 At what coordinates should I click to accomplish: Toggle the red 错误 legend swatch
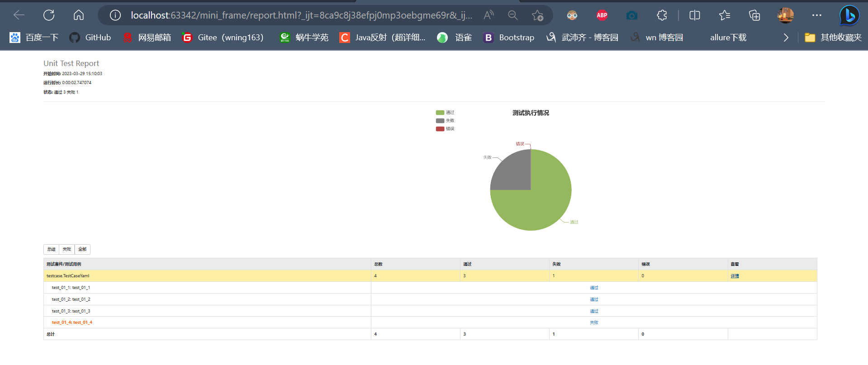point(440,129)
